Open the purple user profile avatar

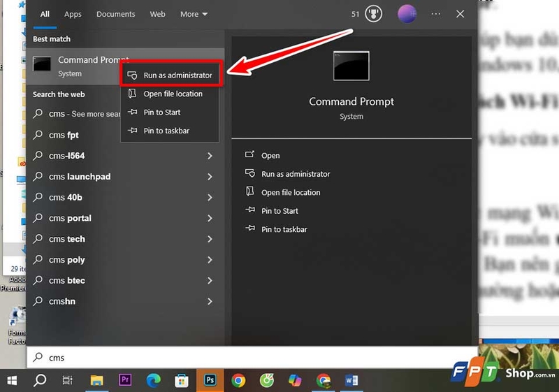click(x=407, y=14)
